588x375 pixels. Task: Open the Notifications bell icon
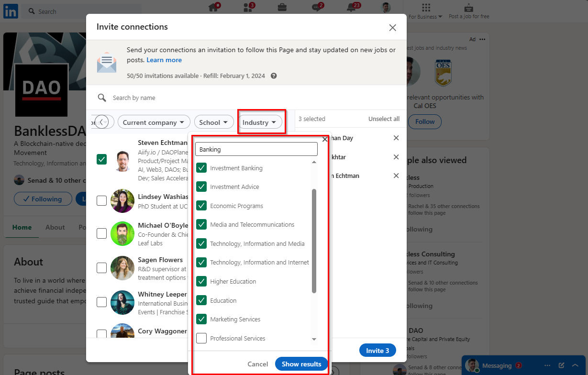point(352,8)
